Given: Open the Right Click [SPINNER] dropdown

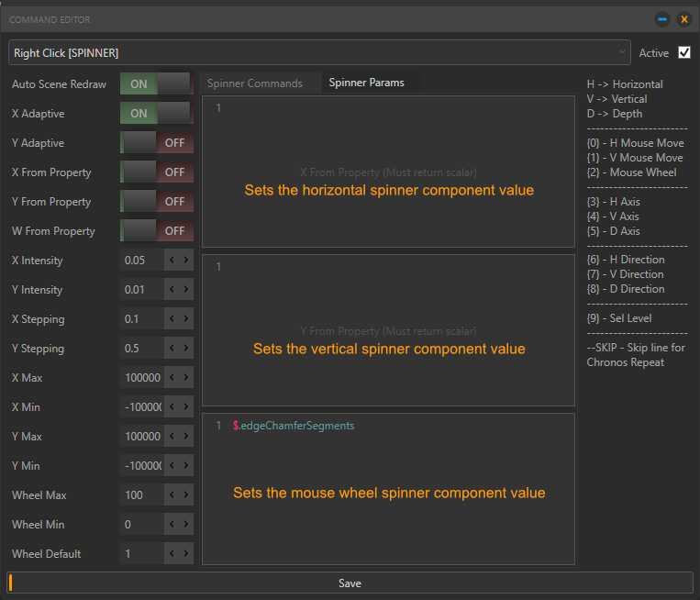Looking at the screenshot, I should (x=319, y=53).
